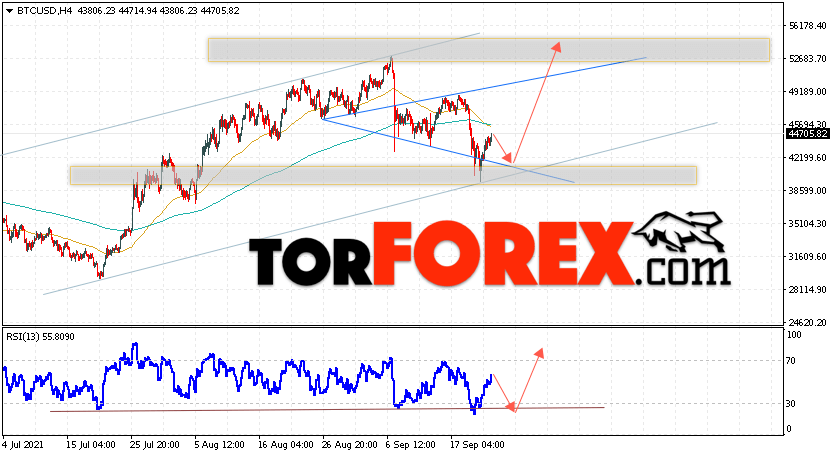Click the 5 Aug 12:00 date label
The image size is (834, 456).
click(x=219, y=445)
